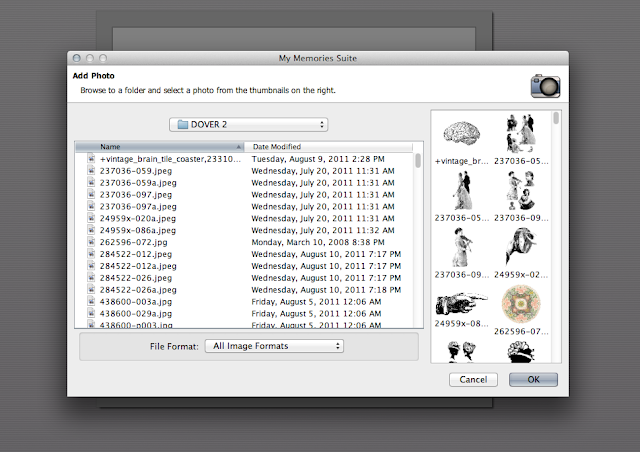Screen dimensions: 640x452
Task: Click date Tuesday, August 9, 2011 2:28 PM
Action: pos(318,159)
